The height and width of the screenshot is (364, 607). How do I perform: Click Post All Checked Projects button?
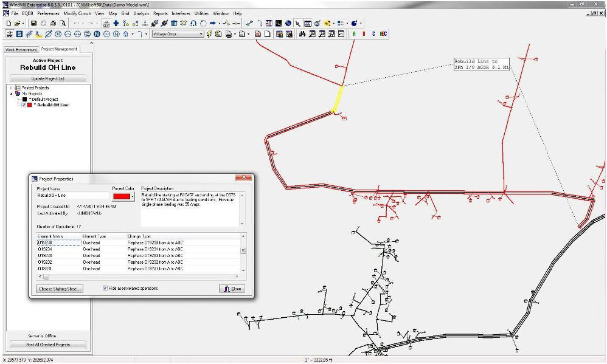click(x=48, y=345)
